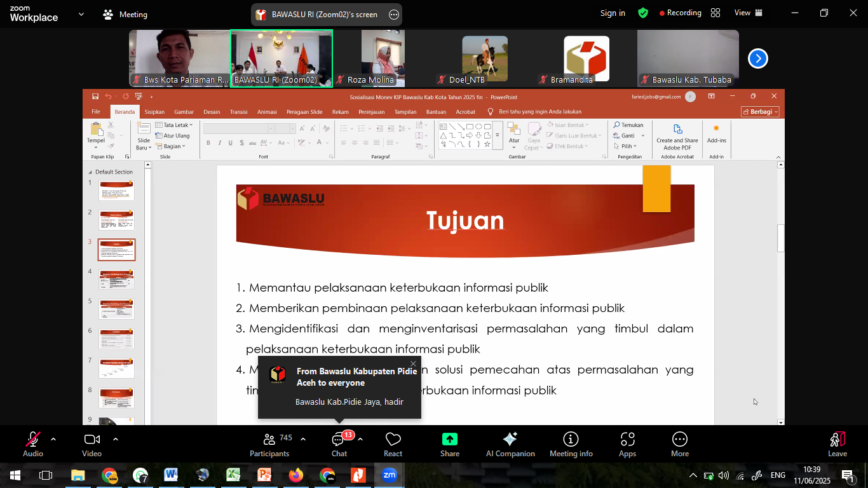Click the Zoom app icon in the taskbar

pos(390,475)
